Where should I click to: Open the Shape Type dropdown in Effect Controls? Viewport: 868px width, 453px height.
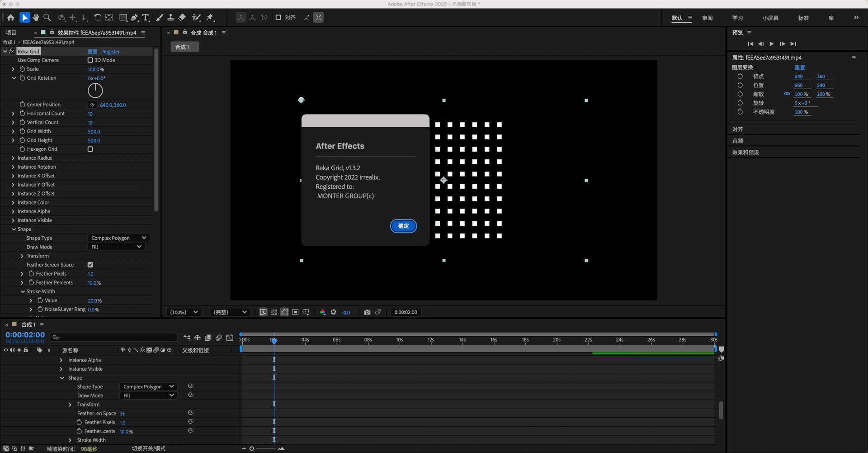(119, 238)
